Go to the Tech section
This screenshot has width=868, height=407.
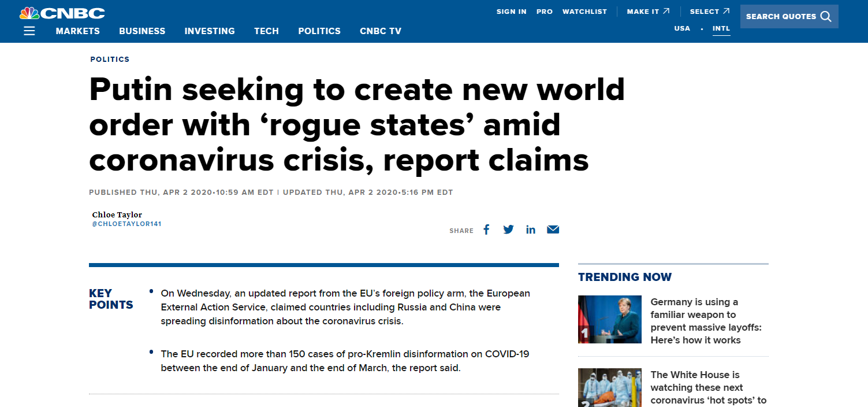(266, 31)
